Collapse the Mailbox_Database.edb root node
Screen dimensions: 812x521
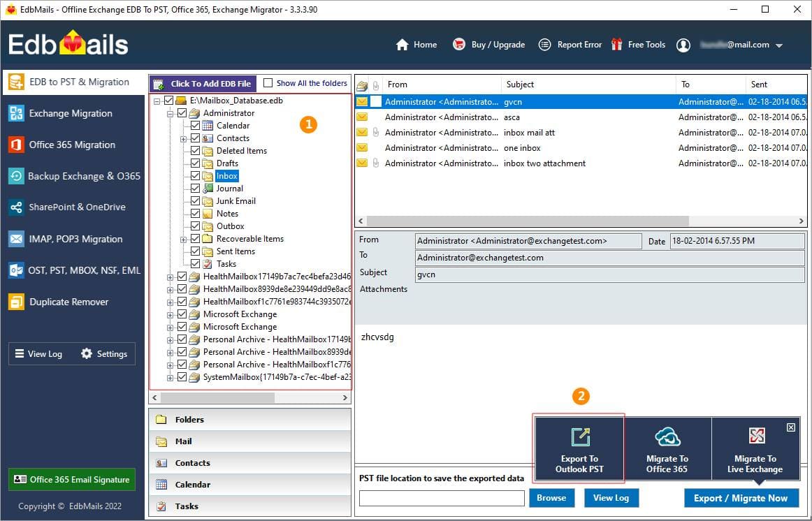(x=157, y=101)
